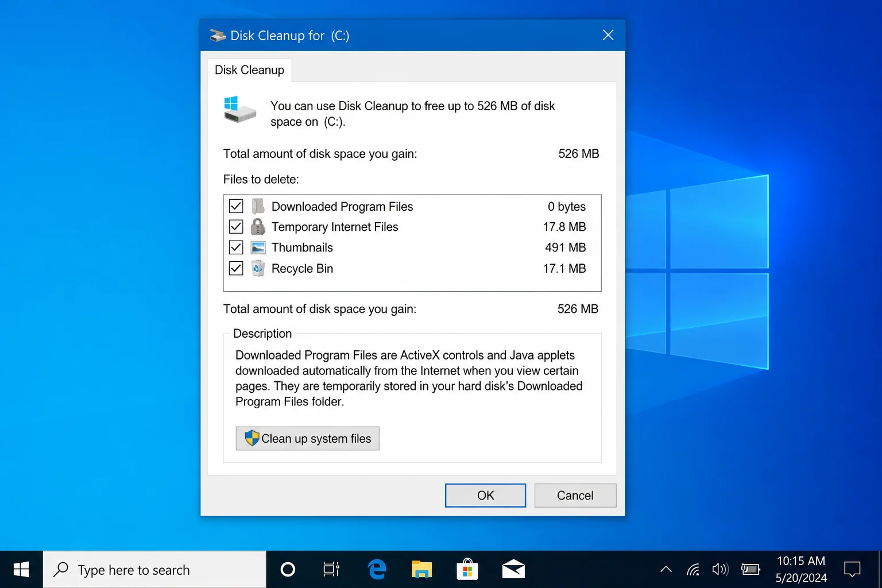The image size is (882, 588).
Task: Open the Wi-Fi network flyout
Action: 693,570
